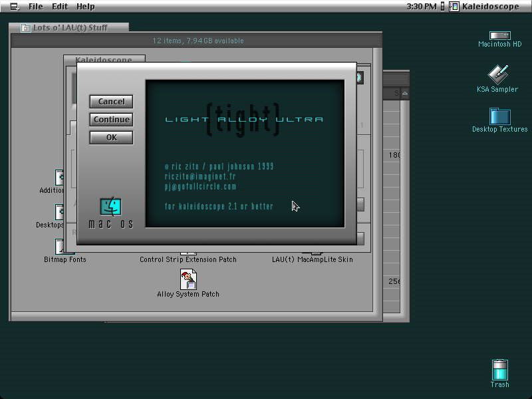This screenshot has width=532, height=399.
Task: Click the pj@gofullcircle.com email text
Action: (200, 186)
